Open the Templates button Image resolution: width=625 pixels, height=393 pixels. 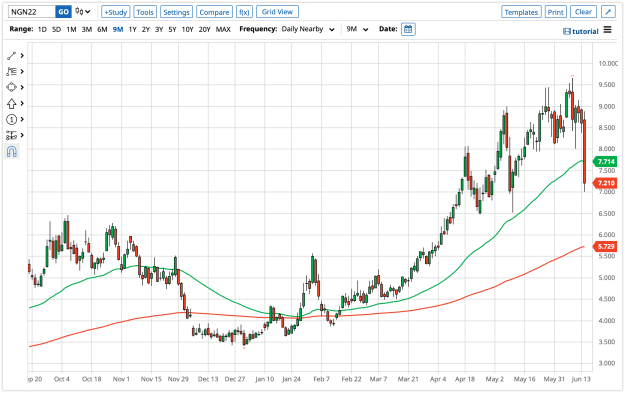[x=521, y=12]
